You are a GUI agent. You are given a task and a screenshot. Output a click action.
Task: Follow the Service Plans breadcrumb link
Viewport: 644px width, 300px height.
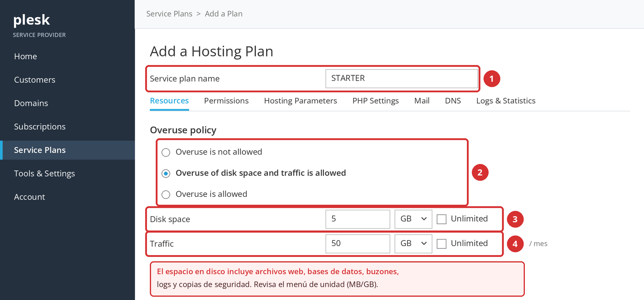pos(169,14)
